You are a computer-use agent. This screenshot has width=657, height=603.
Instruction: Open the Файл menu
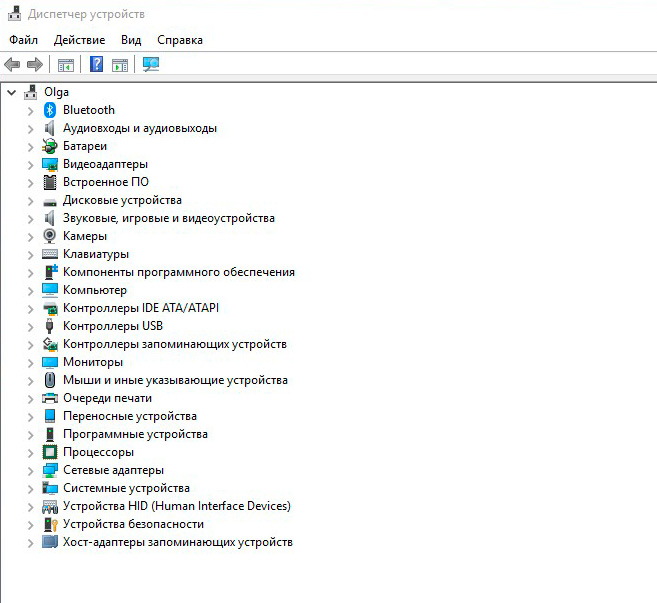tap(23, 40)
